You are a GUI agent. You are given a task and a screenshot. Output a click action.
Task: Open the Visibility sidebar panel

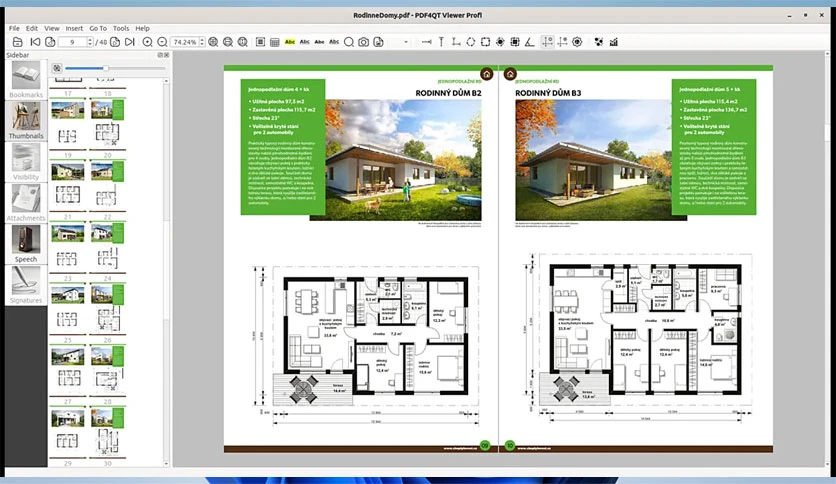point(26,162)
